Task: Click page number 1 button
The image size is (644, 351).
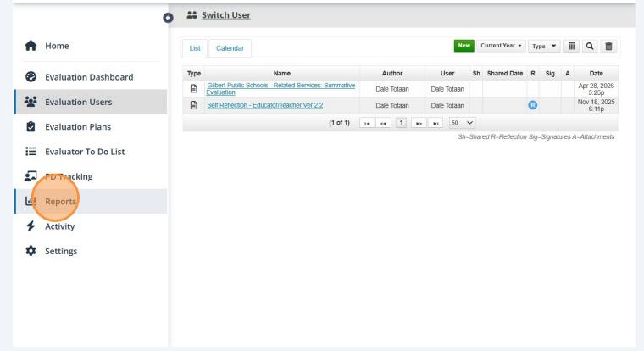Action: point(402,123)
